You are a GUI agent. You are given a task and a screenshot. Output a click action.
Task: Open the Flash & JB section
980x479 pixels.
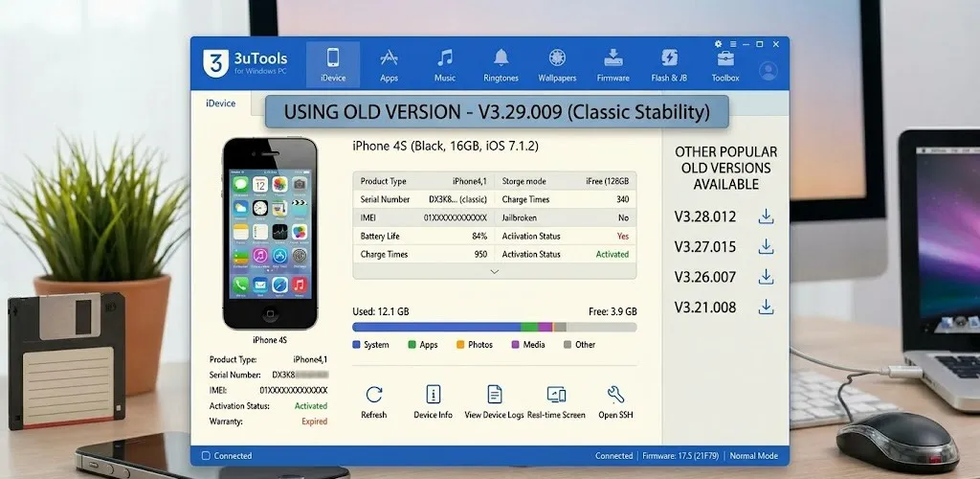point(669,64)
